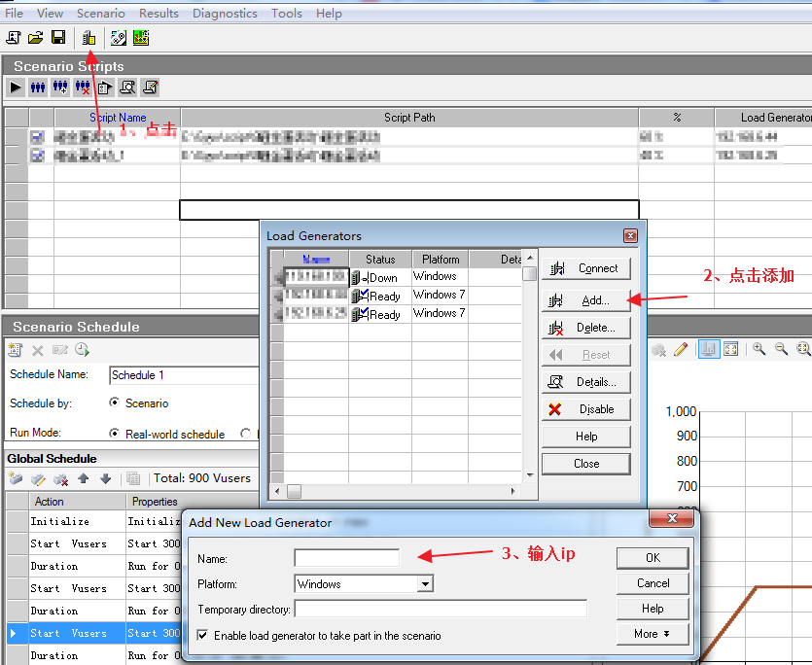
Task: Sort load generators by the Status column
Action: click(380, 259)
